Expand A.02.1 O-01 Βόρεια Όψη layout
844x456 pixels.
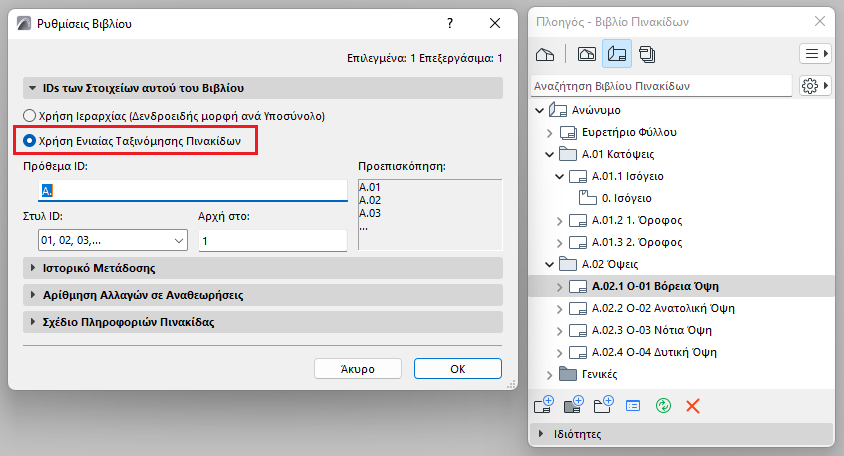coord(559,287)
